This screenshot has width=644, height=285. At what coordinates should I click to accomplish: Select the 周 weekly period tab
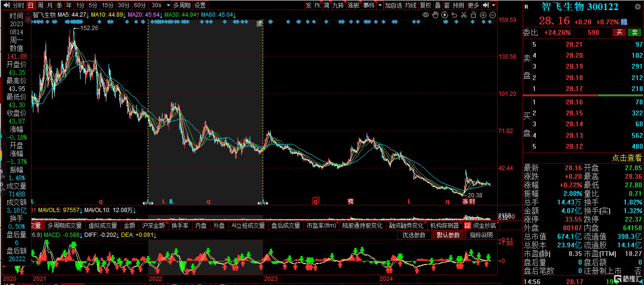(40, 5)
